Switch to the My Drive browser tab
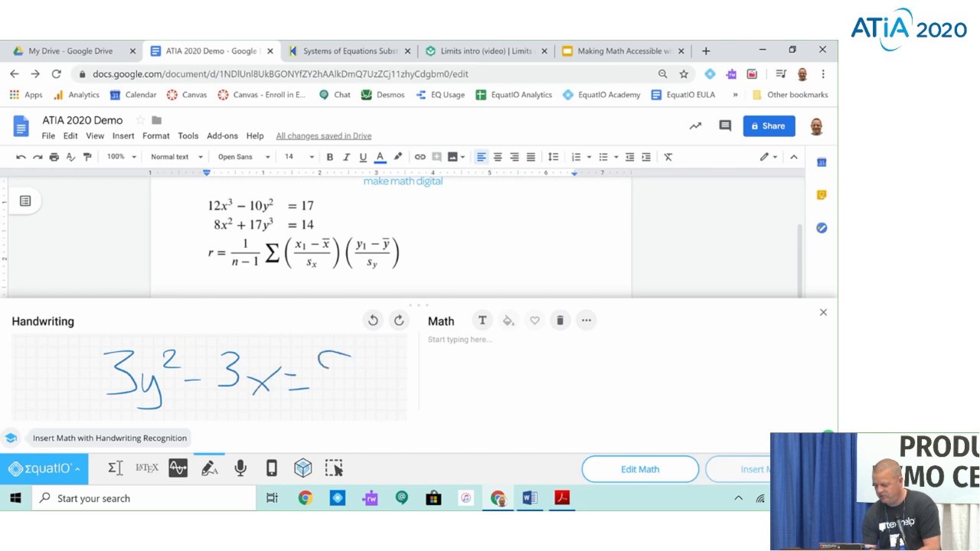The image size is (980, 551). pos(70,51)
